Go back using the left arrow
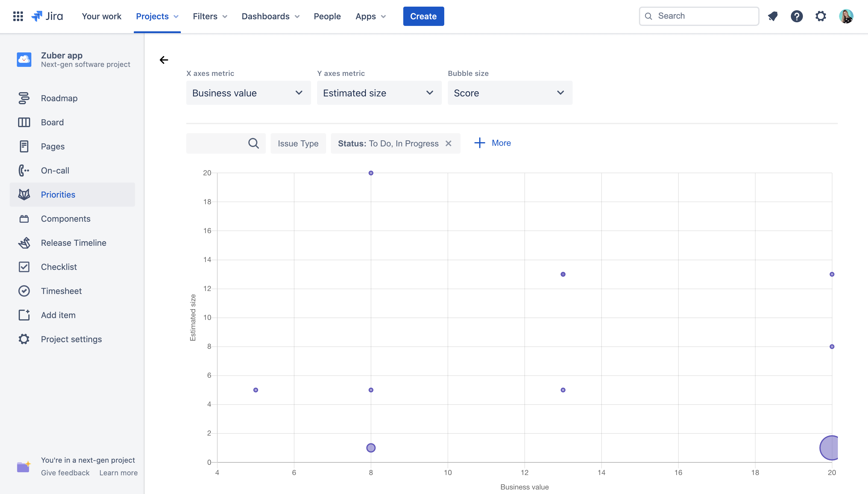868x494 pixels. [x=164, y=60]
